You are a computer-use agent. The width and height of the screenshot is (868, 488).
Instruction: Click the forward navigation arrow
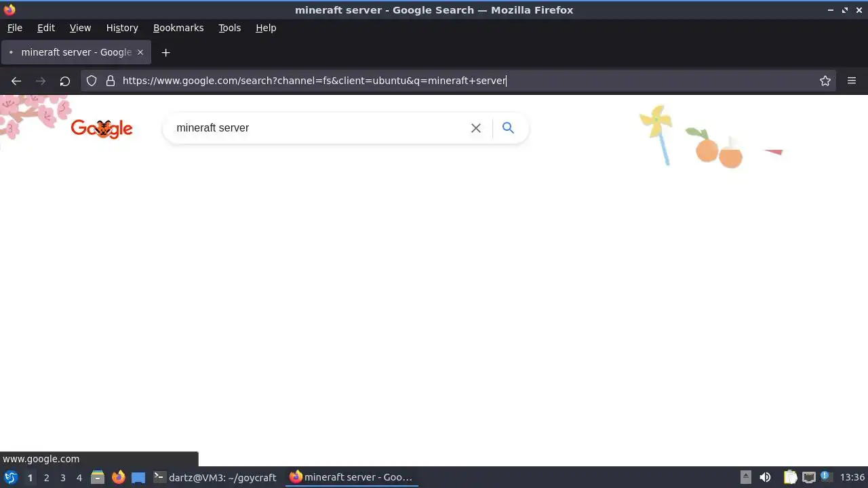click(41, 81)
